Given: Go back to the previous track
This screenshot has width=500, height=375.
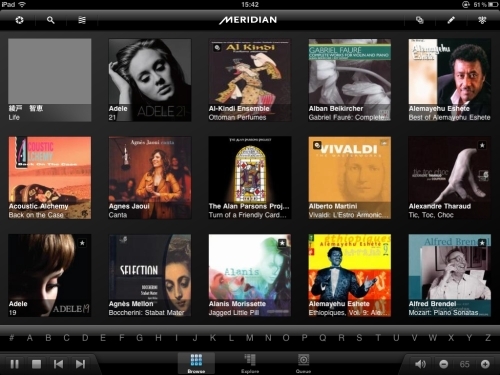Looking at the screenshot, I should pyautogui.click(x=58, y=364).
